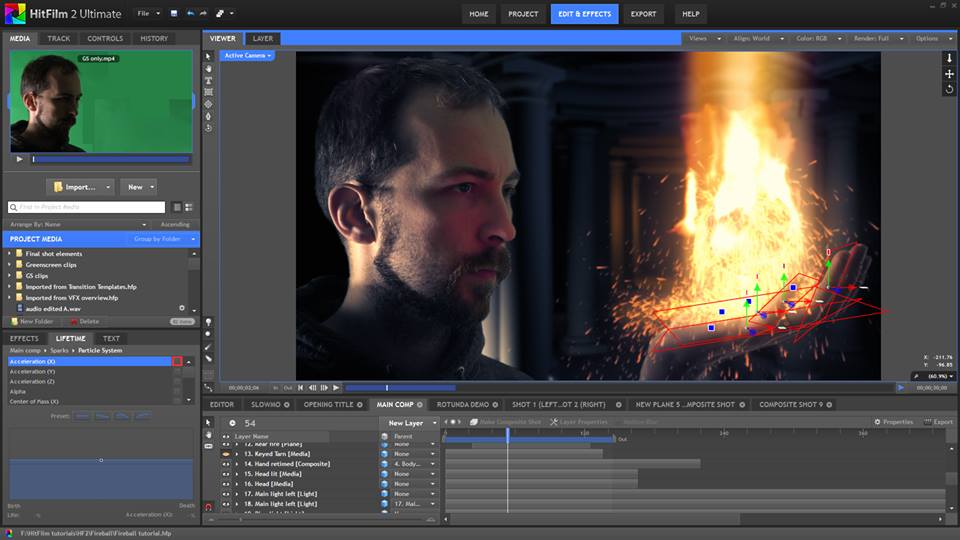Toggle visibility of 17. Main light left layer
The image size is (960, 540).
[226, 494]
